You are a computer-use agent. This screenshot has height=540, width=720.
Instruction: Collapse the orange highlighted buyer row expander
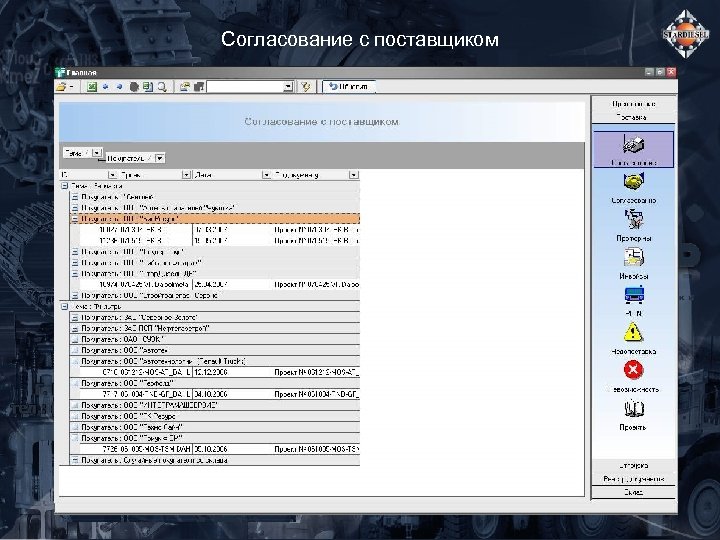(75, 219)
